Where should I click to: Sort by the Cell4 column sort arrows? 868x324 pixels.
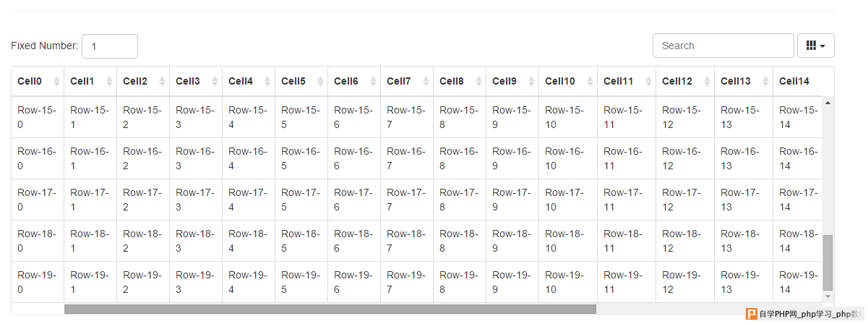pyautogui.click(x=268, y=82)
